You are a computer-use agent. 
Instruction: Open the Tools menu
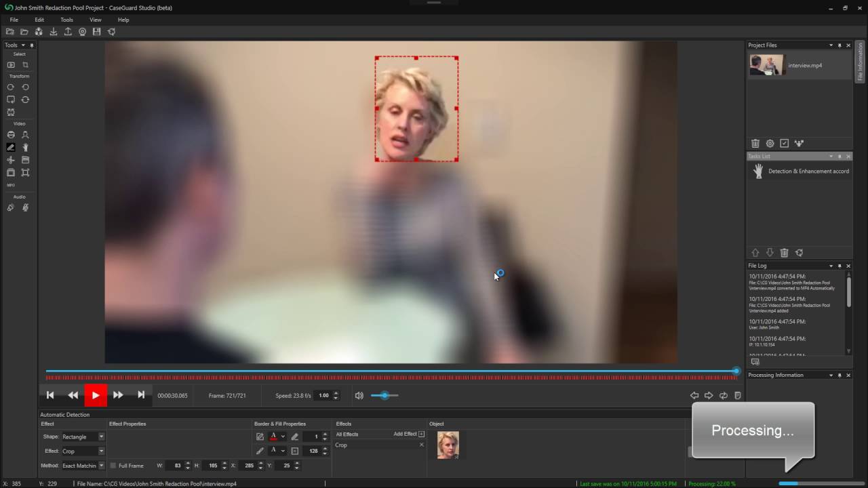[x=66, y=20]
